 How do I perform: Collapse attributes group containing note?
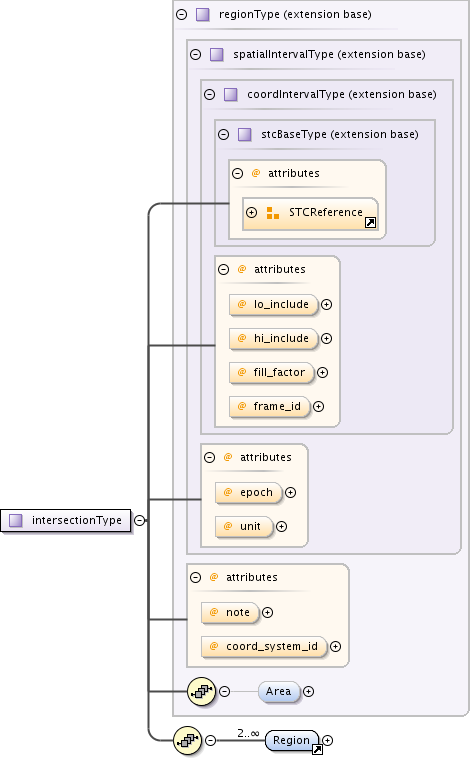196,577
